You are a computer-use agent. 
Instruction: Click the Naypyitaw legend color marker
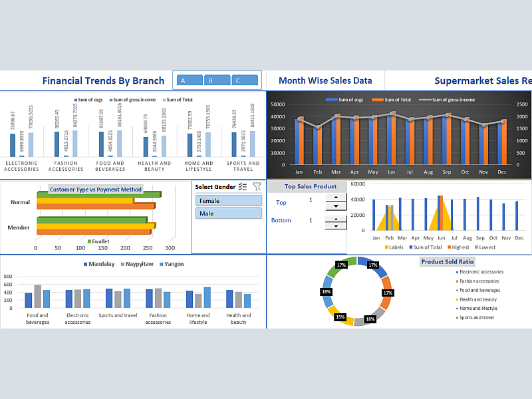click(x=123, y=265)
